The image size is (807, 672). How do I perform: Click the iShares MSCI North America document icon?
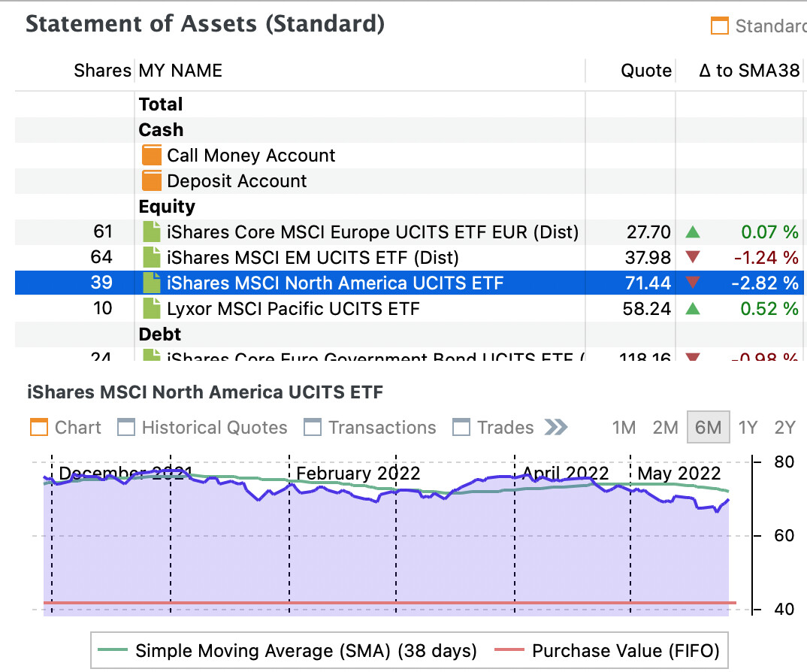tap(151, 283)
